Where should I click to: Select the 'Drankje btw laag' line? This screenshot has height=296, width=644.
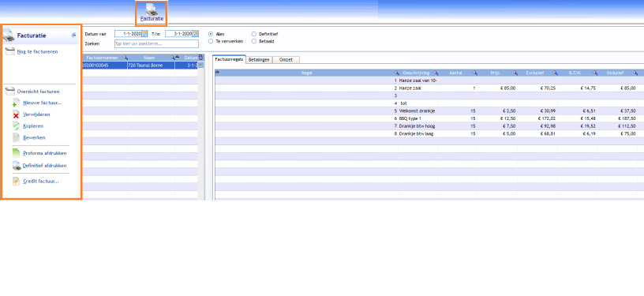(417, 133)
